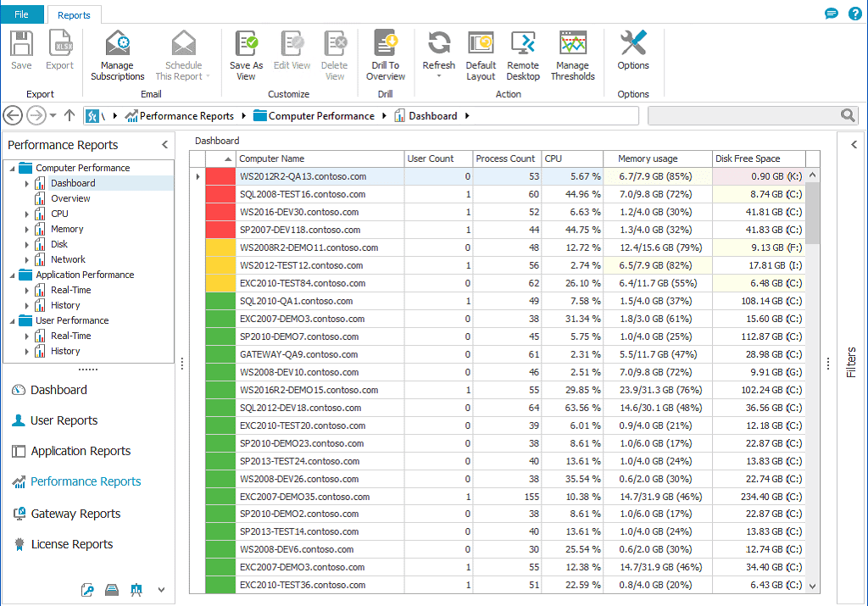Go forward with the right arrow
Image resolution: width=868 pixels, height=606 pixels.
click(x=36, y=115)
